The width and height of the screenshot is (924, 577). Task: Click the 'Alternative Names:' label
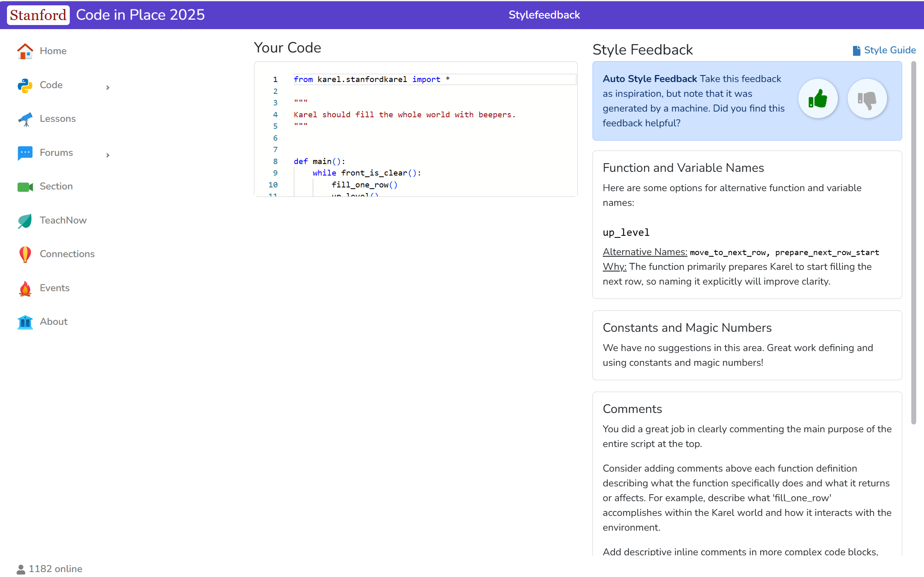point(645,252)
